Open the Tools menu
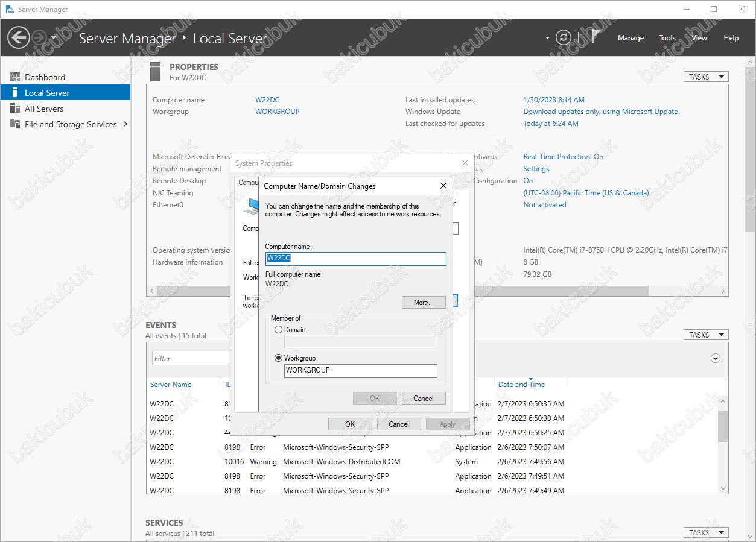 667,38
